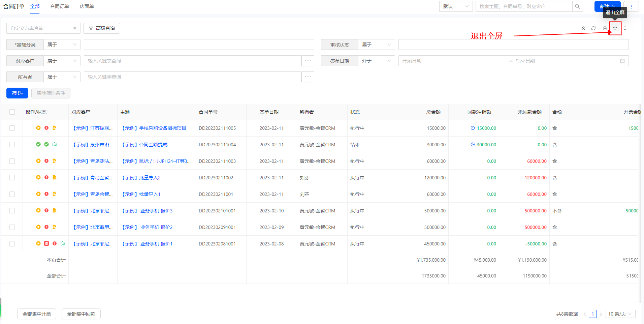The width and height of the screenshot is (644, 324).
Task: Open 【示例】学校采购设备招标项目 link
Action: (153, 128)
